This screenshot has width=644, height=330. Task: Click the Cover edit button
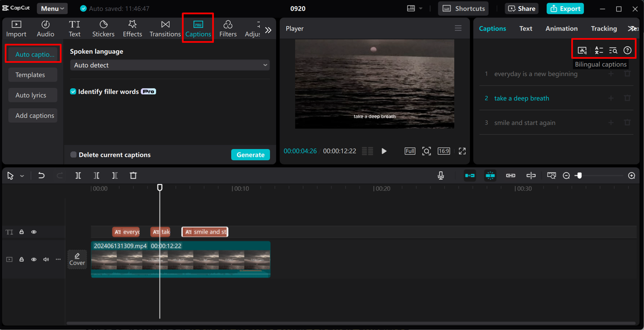[x=77, y=260]
